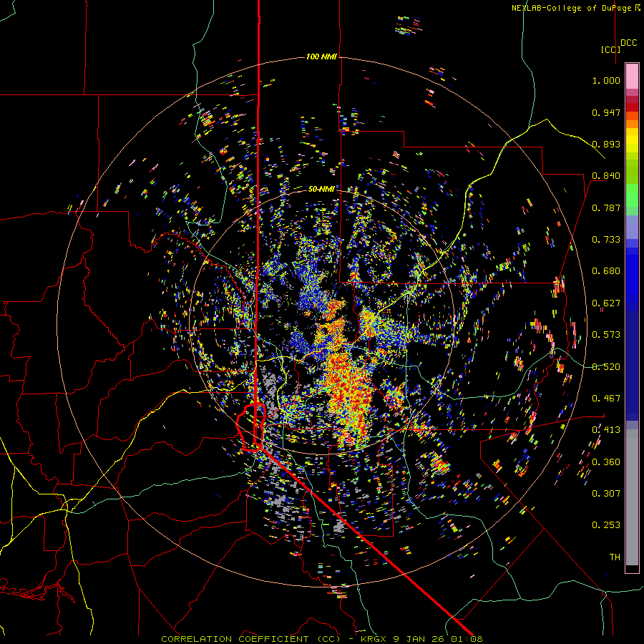644x644 pixels.
Task: Click the 0.307 scale value
Action: (606, 494)
